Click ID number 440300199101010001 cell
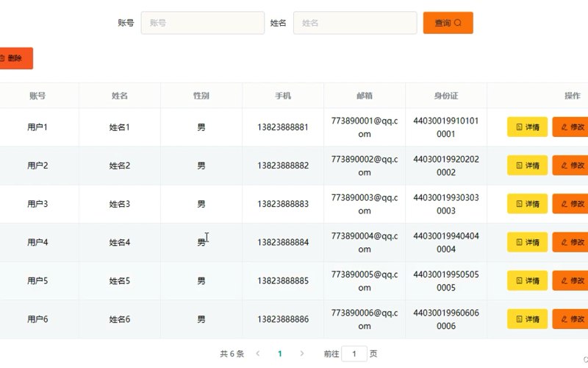The width and height of the screenshot is (588, 368). tap(446, 127)
